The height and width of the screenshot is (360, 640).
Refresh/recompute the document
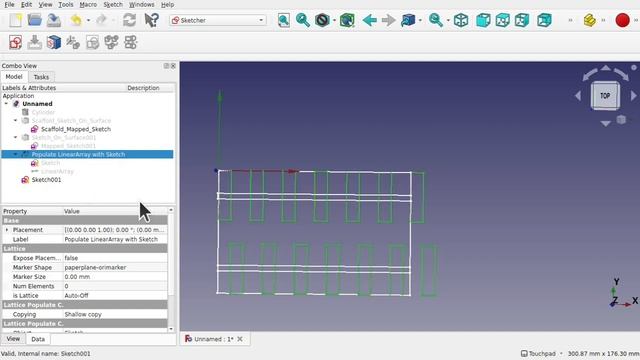(129, 20)
